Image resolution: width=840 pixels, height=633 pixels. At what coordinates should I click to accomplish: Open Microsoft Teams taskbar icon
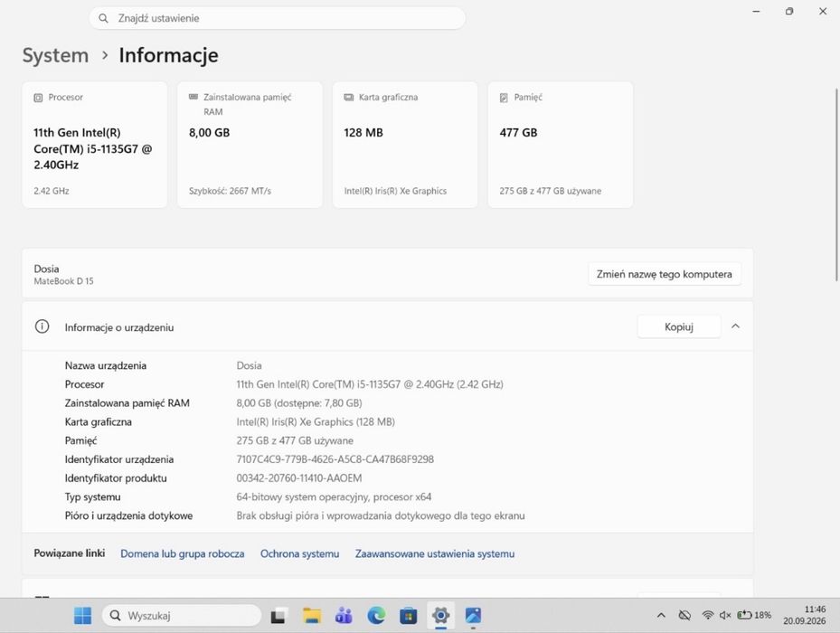pos(344,616)
